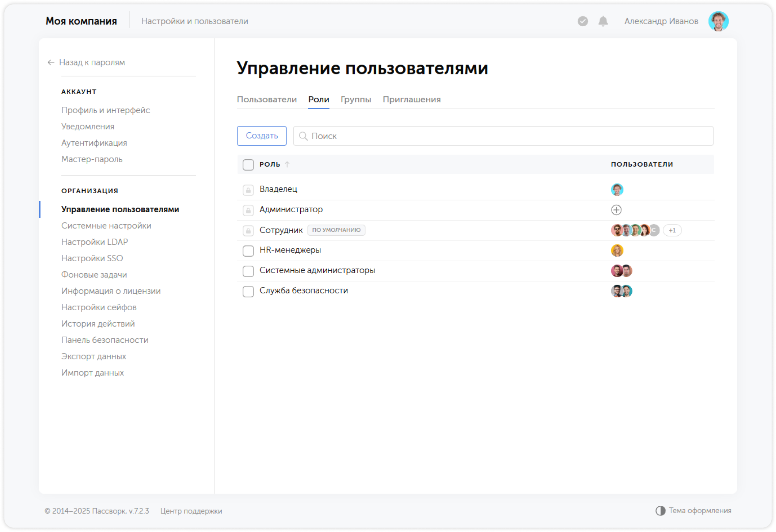This screenshot has width=776, height=532.
Task: Click the lock icon next to Владелец role
Action: tap(248, 190)
